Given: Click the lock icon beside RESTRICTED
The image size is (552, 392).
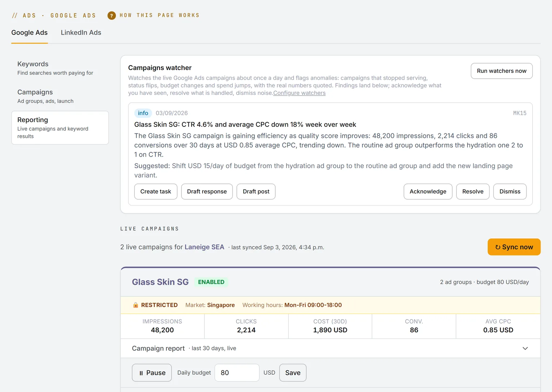Looking at the screenshot, I should pos(135,305).
